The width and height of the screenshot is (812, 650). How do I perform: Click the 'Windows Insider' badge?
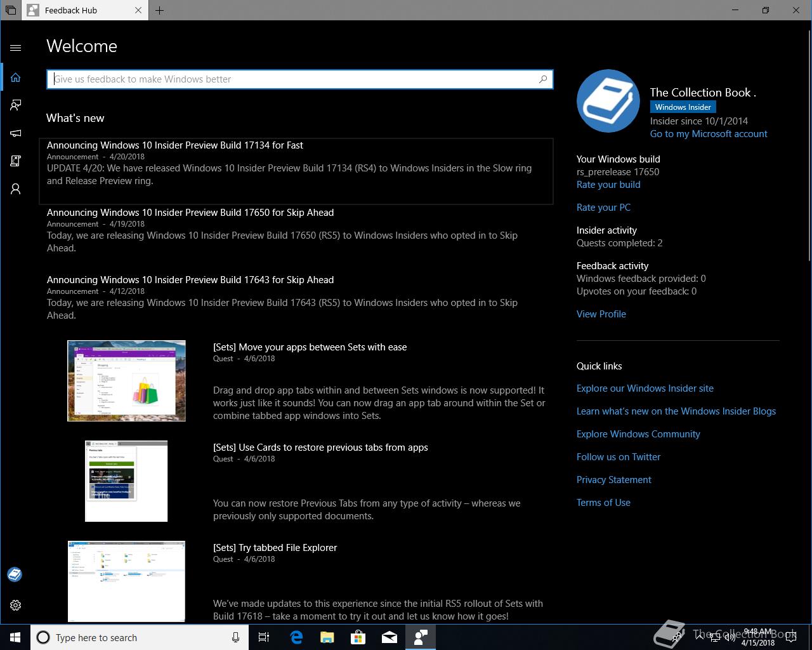pyautogui.click(x=683, y=107)
